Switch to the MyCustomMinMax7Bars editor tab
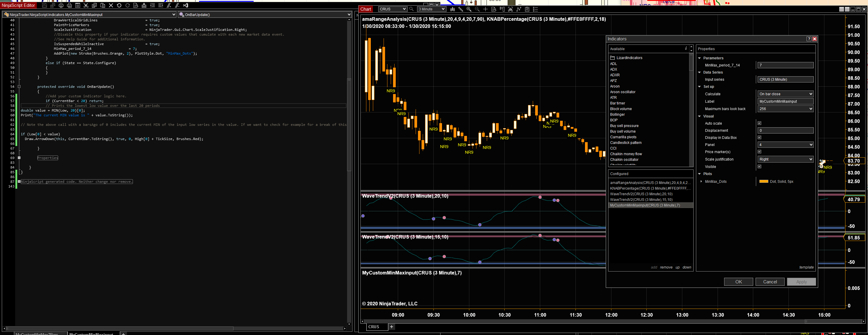This screenshot has height=335, width=868. [37, 334]
